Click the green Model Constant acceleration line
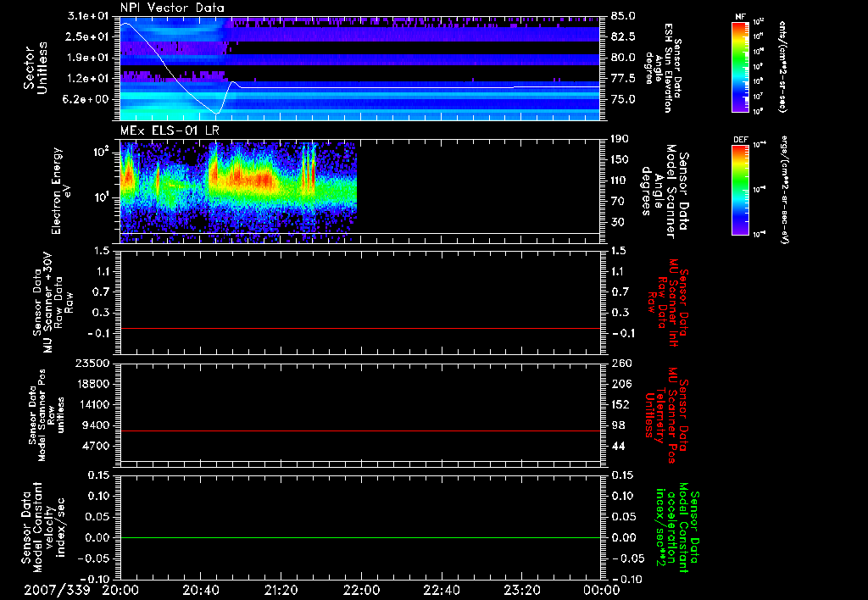This screenshot has height=600, width=868. pos(359,537)
